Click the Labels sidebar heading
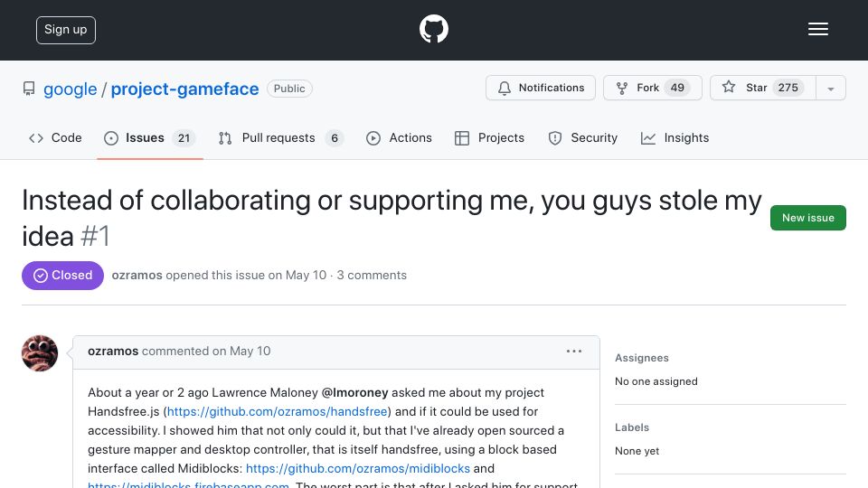868x488 pixels. [x=632, y=427]
